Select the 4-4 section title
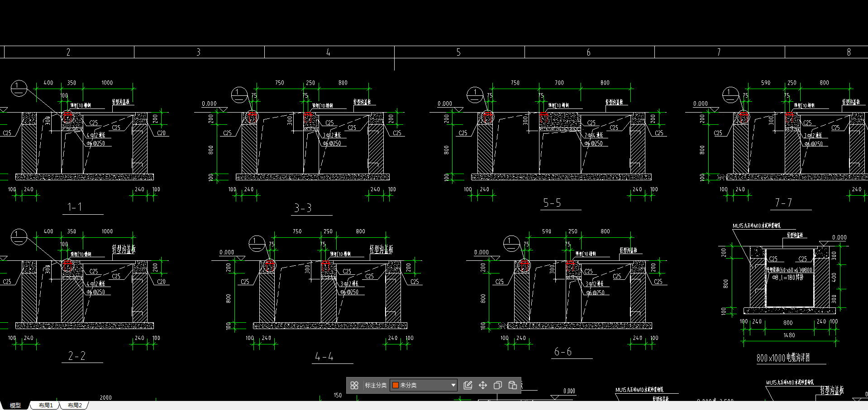This screenshot has height=410, width=868. pos(324,357)
